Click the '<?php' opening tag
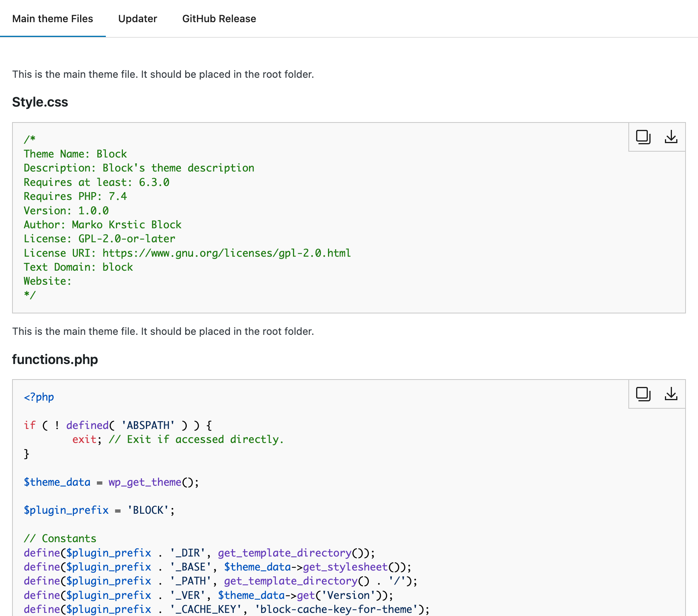 tap(39, 397)
